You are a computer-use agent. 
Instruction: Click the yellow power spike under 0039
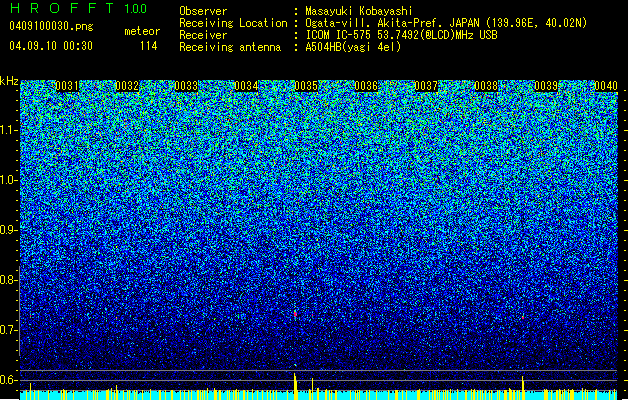point(523,388)
